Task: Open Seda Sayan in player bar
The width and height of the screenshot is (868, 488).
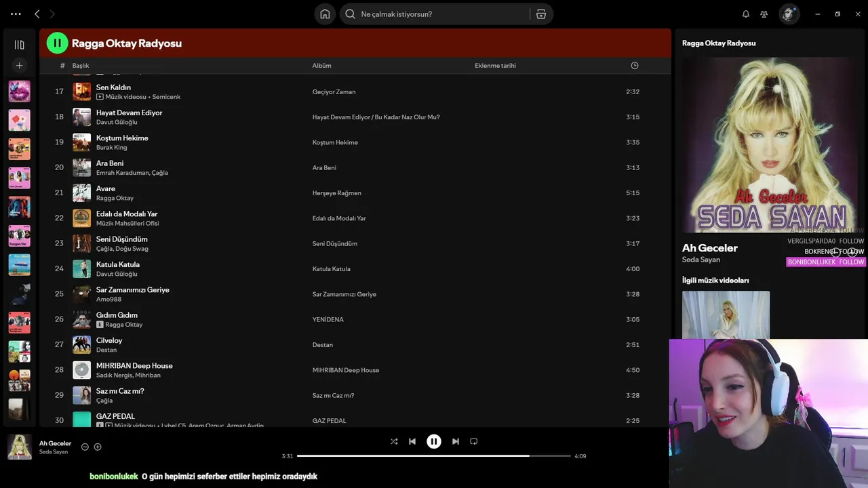Action: point(54,452)
